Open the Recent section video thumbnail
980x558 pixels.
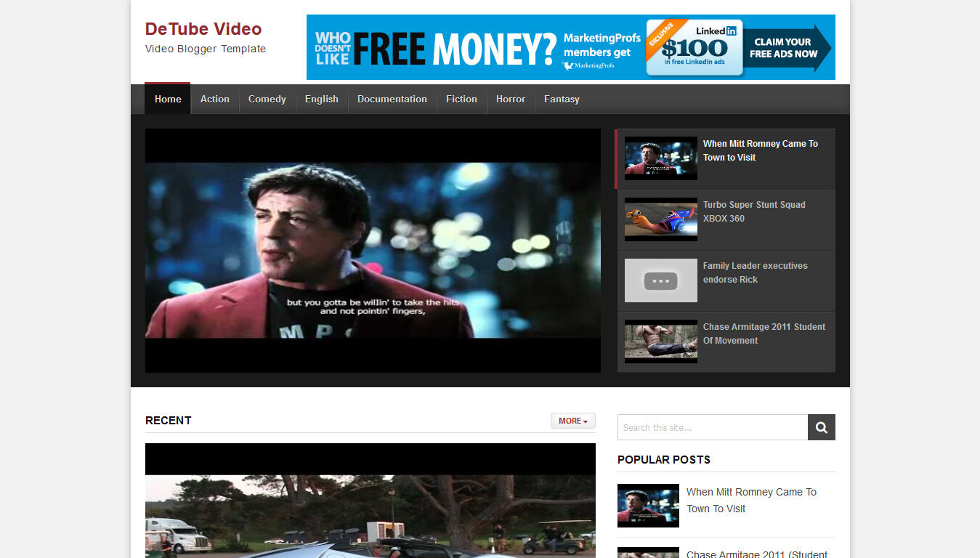[x=370, y=501]
